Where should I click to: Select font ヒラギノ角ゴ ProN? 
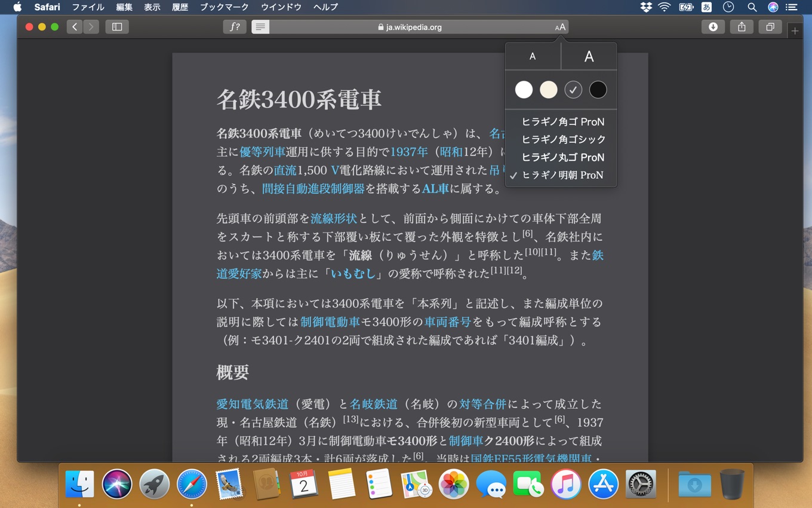561,121
